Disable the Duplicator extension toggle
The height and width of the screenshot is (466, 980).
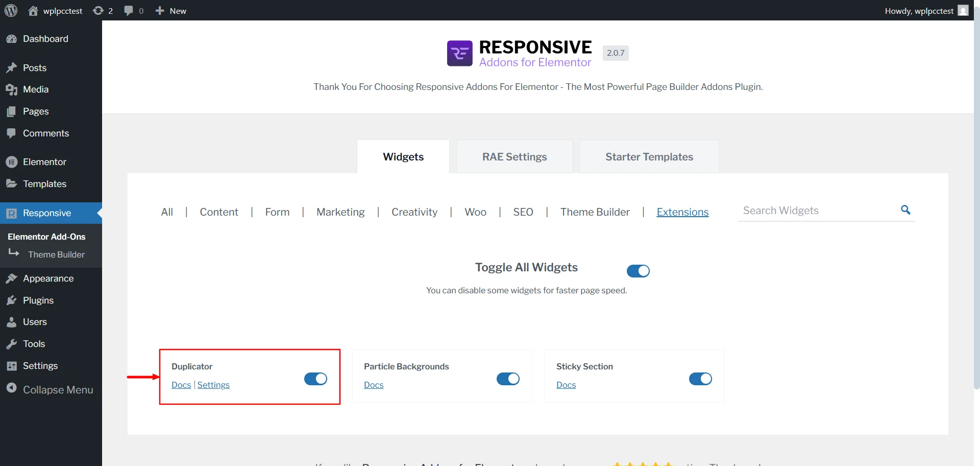[x=315, y=379]
